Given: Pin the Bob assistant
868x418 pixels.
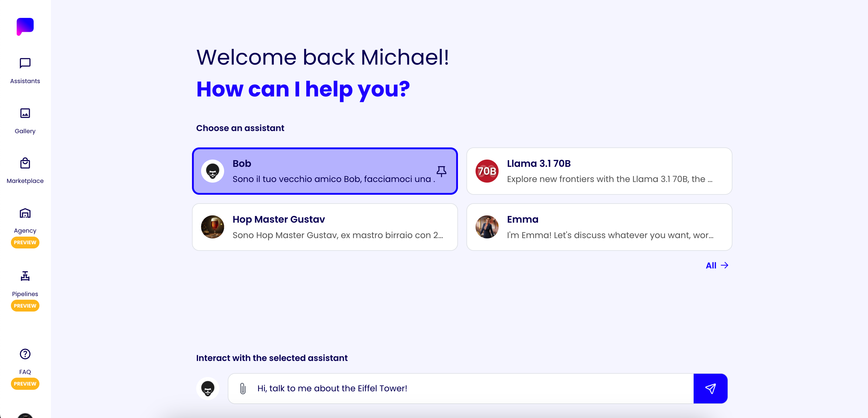Looking at the screenshot, I should [441, 171].
